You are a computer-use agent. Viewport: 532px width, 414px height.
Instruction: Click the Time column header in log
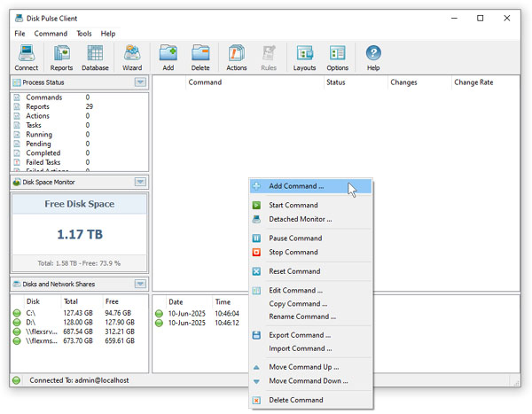(x=231, y=302)
